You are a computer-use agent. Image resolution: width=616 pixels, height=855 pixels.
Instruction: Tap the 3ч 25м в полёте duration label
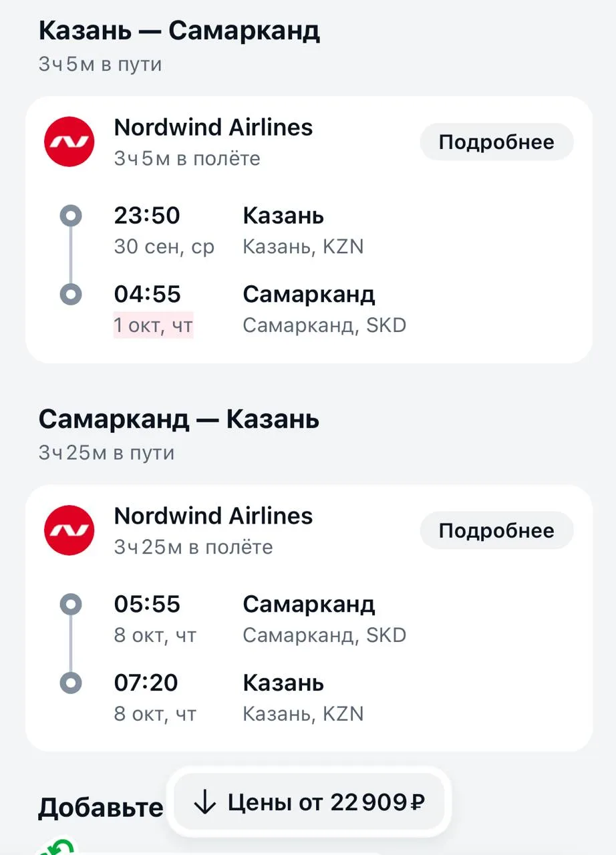[193, 547]
